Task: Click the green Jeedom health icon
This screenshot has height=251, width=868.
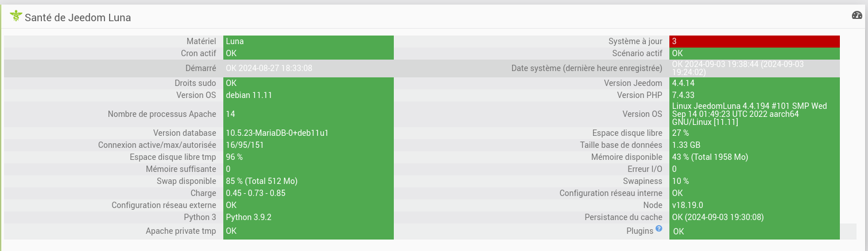Action: click(x=15, y=17)
